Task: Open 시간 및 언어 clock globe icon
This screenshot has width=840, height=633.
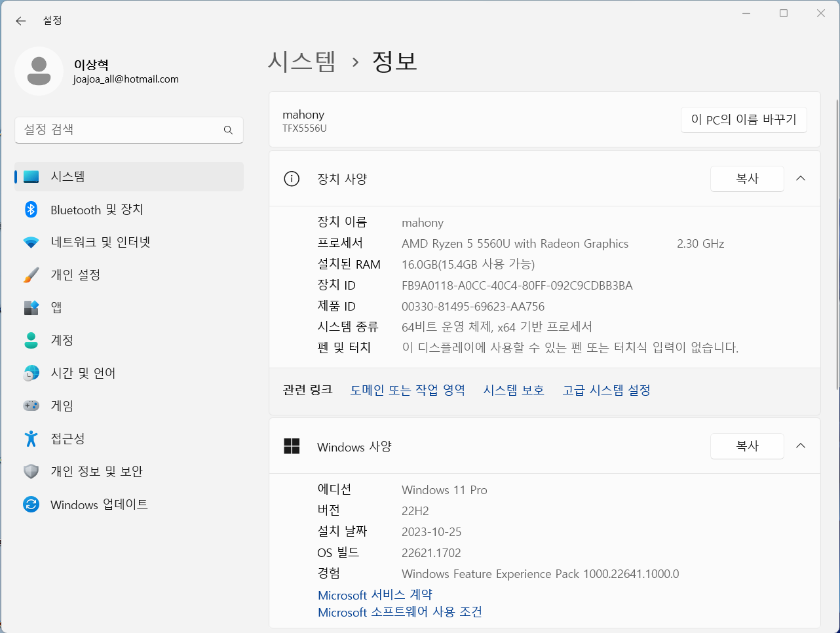Action: coord(31,374)
